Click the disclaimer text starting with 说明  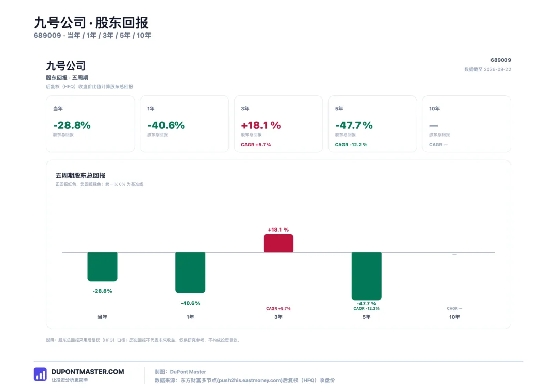point(144,340)
